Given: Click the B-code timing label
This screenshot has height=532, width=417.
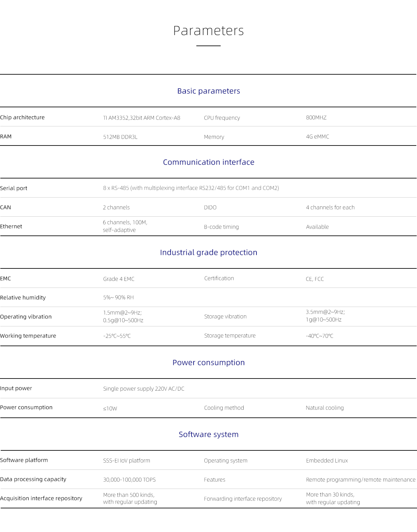Looking at the screenshot, I should (x=221, y=227).
